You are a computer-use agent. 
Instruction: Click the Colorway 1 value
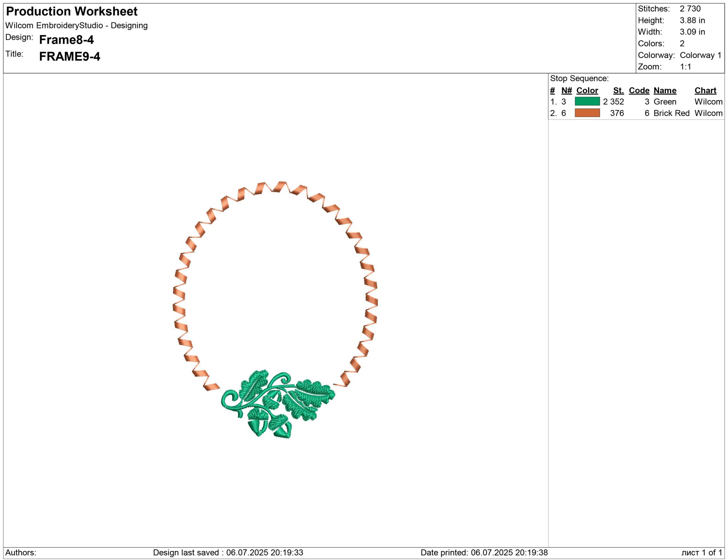point(700,55)
